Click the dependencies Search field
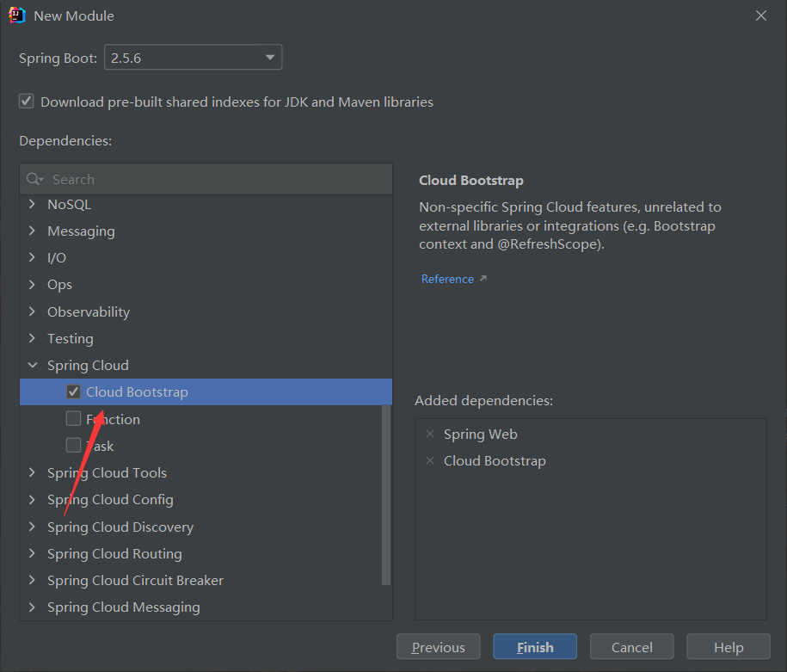Image resolution: width=787 pixels, height=672 pixels. tap(206, 179)
